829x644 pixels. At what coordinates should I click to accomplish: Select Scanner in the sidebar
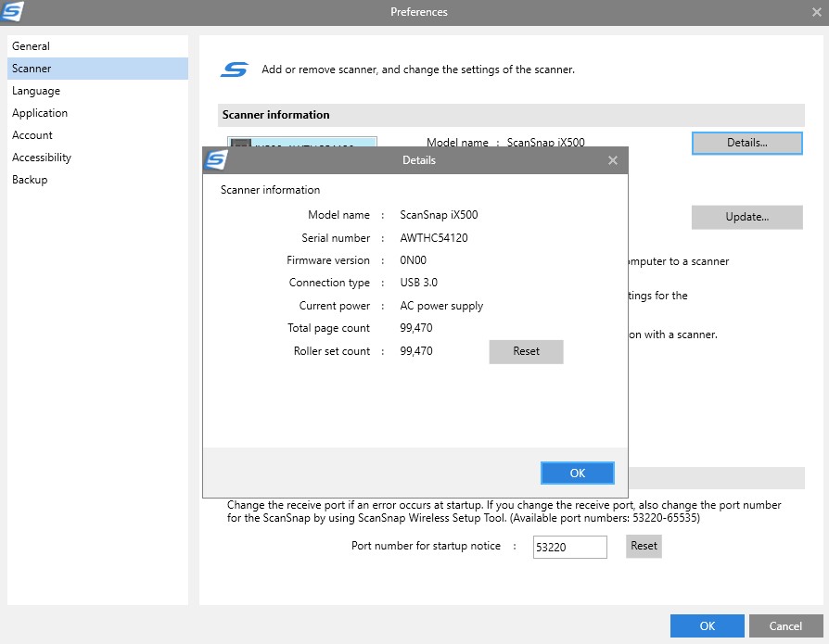tap(32, 69)
